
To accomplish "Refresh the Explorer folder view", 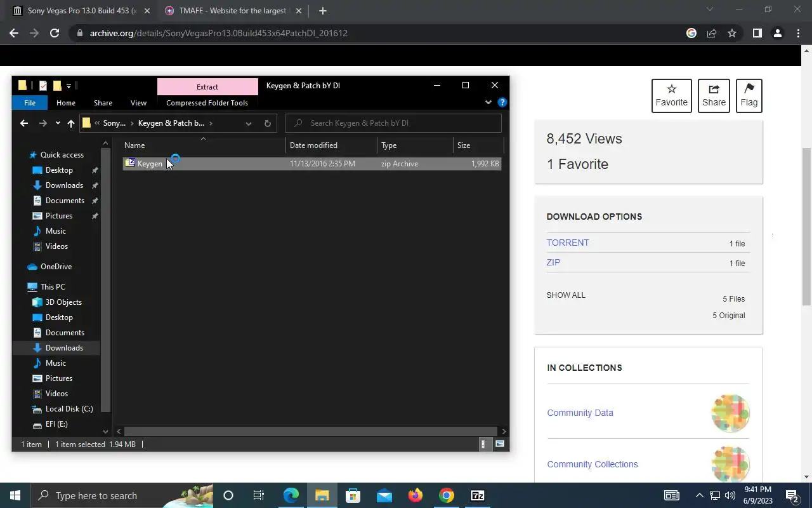I will pos(267,123).
